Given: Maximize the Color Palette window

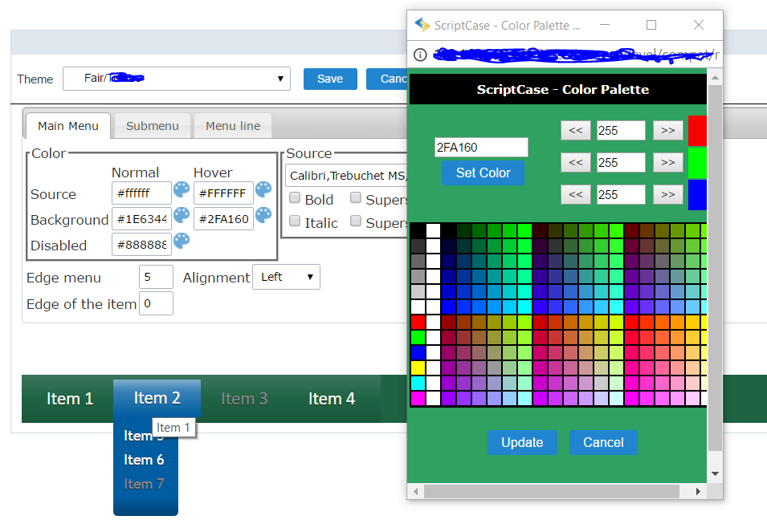Looking at the screenshot, I should pyautogui.click(x=651, y=25).
